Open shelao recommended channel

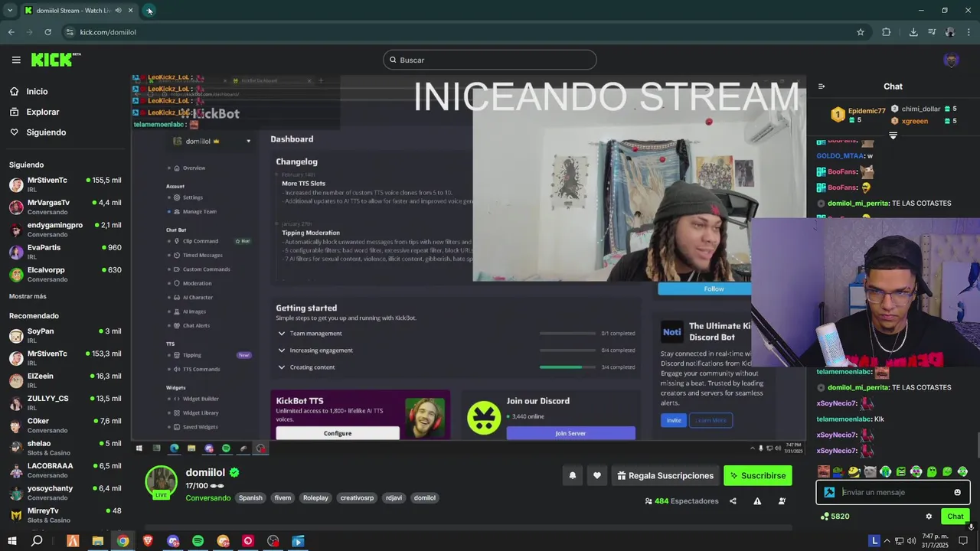tap(65, 448)
